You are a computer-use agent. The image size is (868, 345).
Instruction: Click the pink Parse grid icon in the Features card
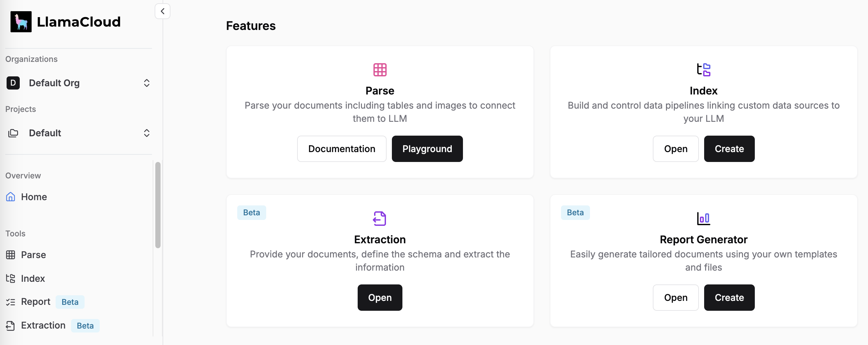380,70
